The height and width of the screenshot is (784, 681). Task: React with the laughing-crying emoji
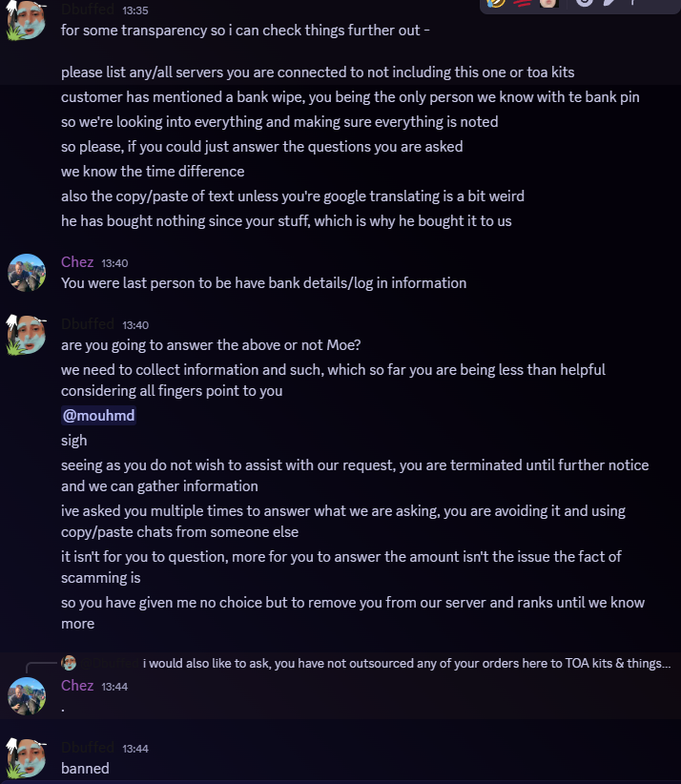click(496, 3)
